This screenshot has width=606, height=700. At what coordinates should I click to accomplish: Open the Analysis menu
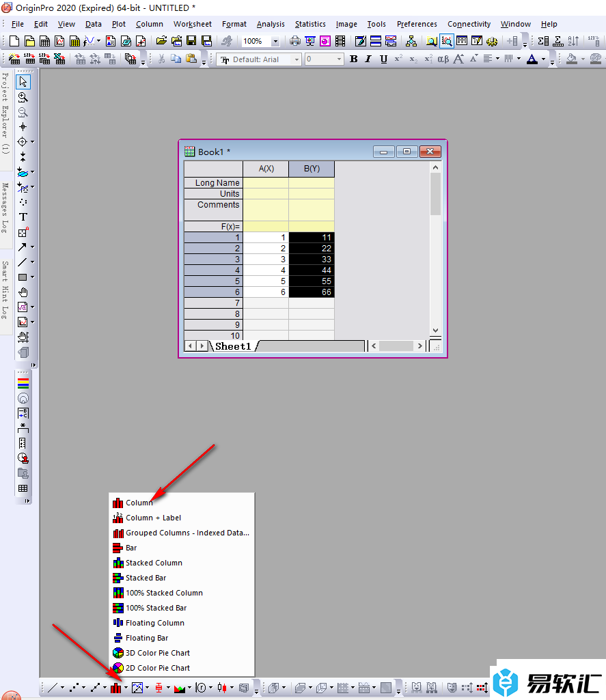click(271, 24)
